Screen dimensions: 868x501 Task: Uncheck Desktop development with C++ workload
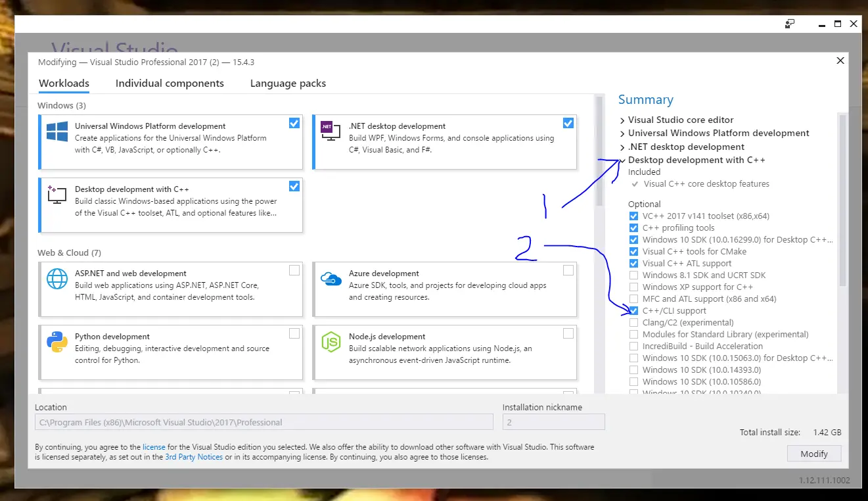294,186
